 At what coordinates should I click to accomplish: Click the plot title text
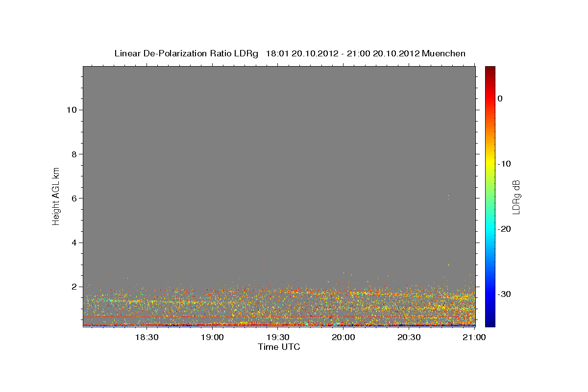(x=290, y=53)
